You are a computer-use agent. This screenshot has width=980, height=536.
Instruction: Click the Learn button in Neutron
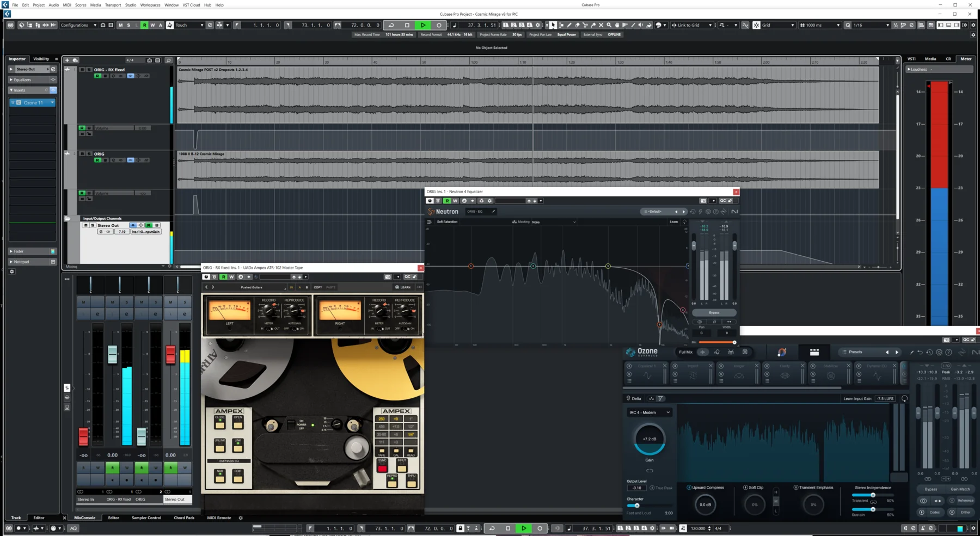[674, 222]
